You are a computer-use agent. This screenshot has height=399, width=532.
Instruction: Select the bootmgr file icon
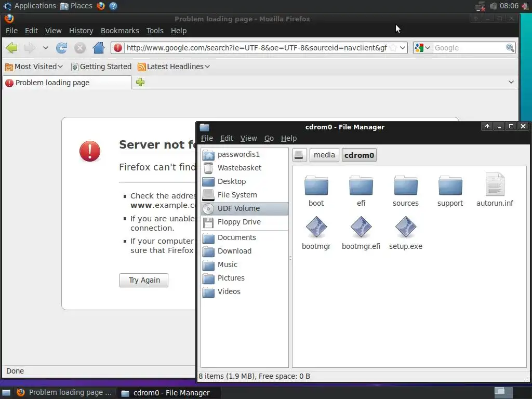[x=316, y=228]
